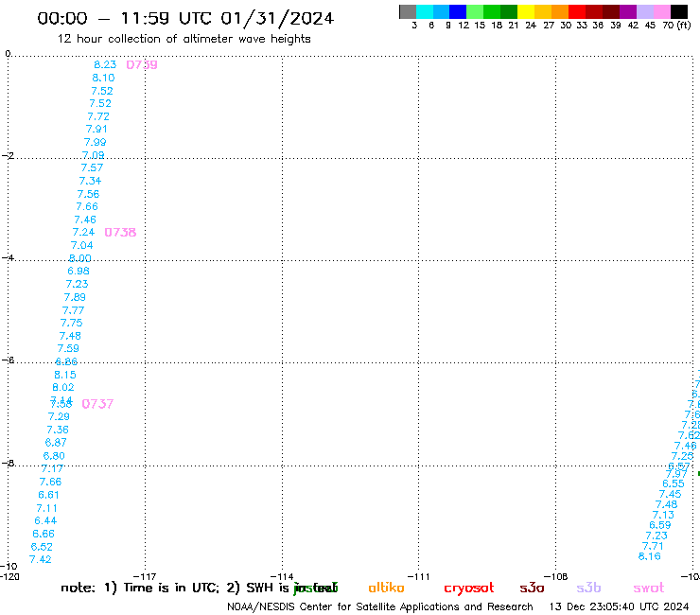Viewport: 700px width, 615px height.
Task: Select the -111 longitude axis label
Action: [x=418, y=576]
